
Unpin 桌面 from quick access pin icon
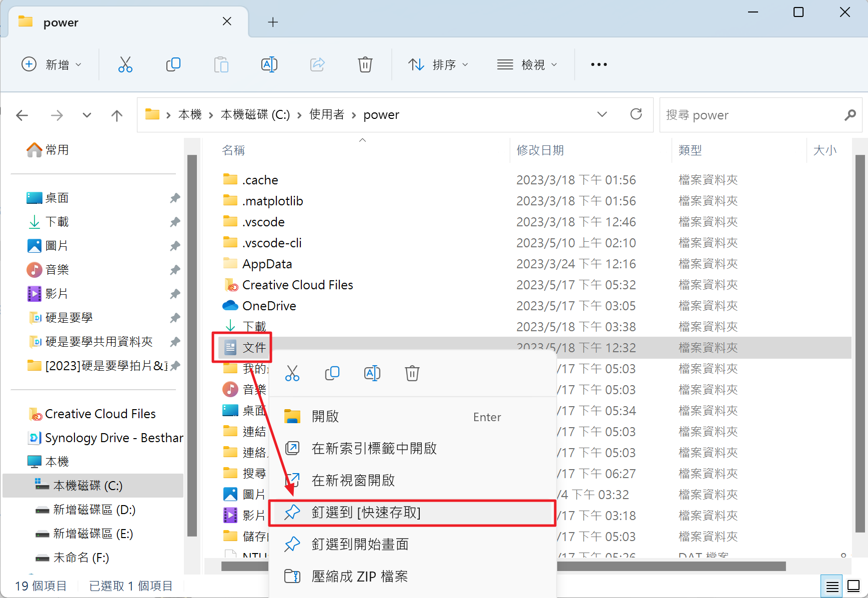pos(174,198)
